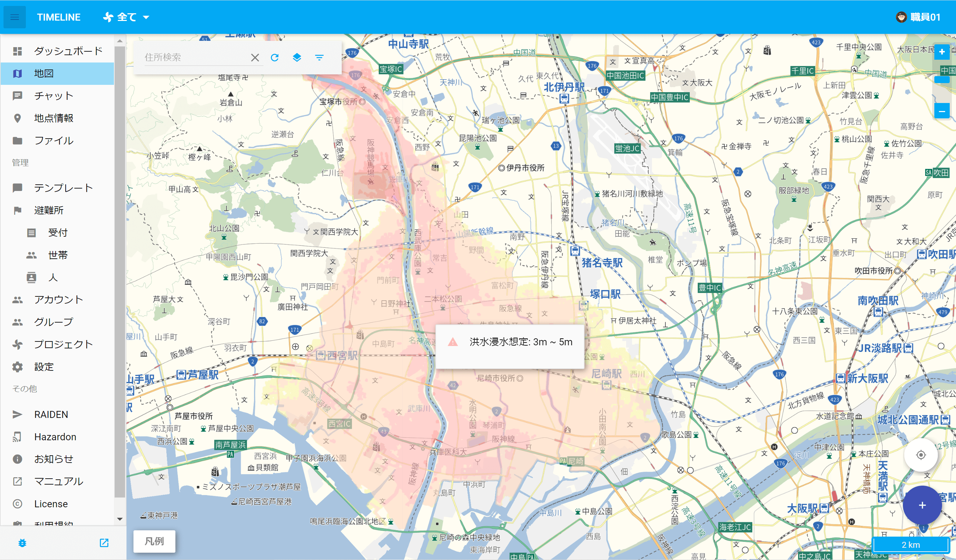This screenshot has height=560, width=956.
Task: Clear the address search with the X
Action: 255,57
